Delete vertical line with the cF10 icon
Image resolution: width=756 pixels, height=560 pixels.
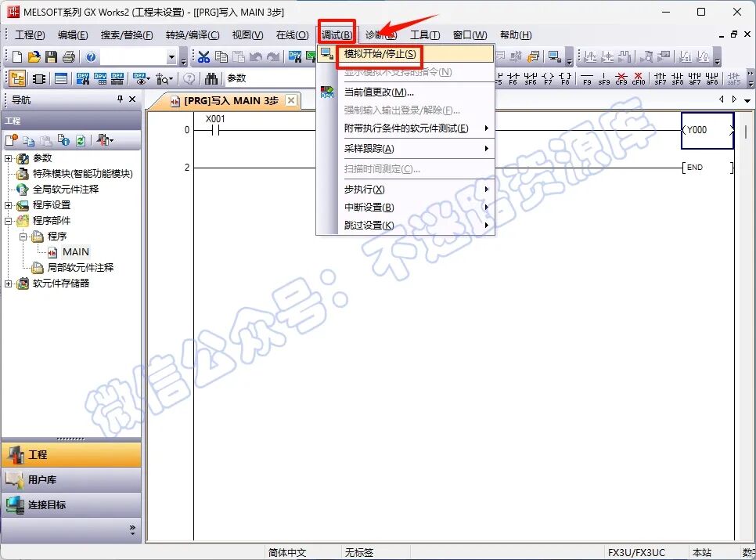[x=639, y=78]
